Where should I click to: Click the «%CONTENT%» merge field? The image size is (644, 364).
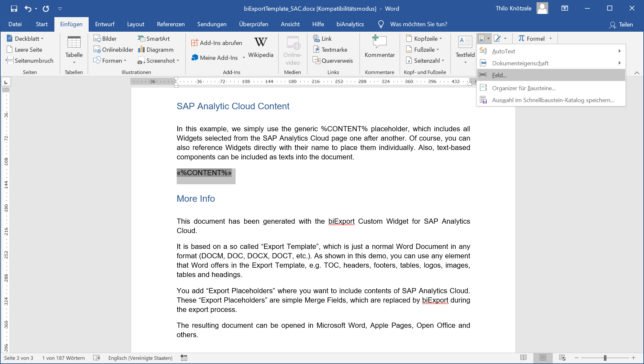pyautogui.click(x=204, y=173)
